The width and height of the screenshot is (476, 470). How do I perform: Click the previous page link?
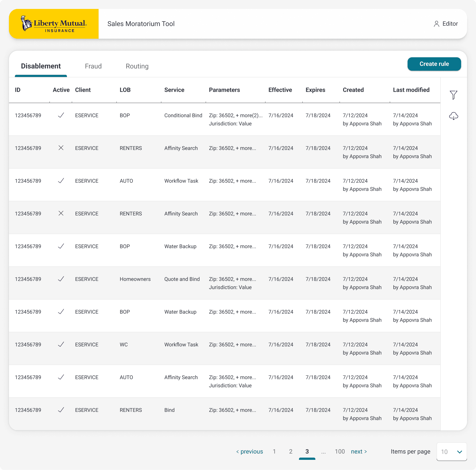point(249,452)
